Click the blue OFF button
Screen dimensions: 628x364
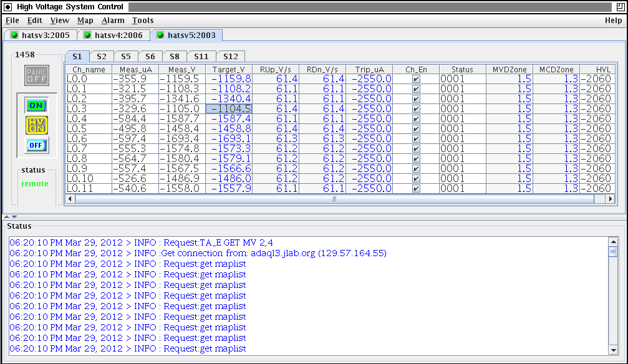[x=36, y=145]
